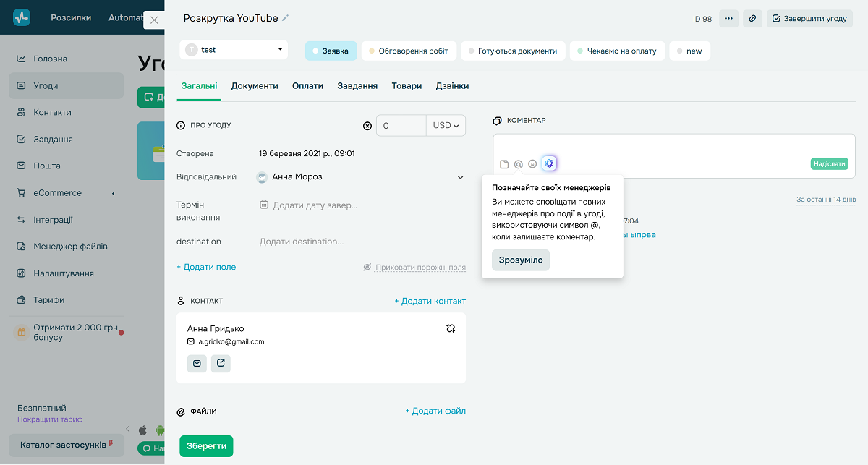Click the deal amount input field
The width and height of the screenshot is (868, 465).
401,125
